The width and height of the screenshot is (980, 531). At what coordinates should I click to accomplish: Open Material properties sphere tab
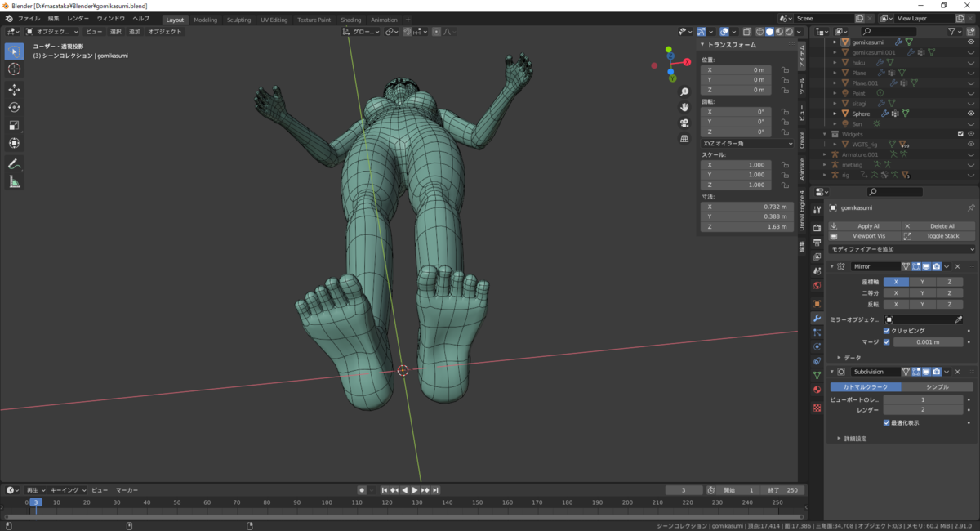pyautogui.click(x=817, y=390)
